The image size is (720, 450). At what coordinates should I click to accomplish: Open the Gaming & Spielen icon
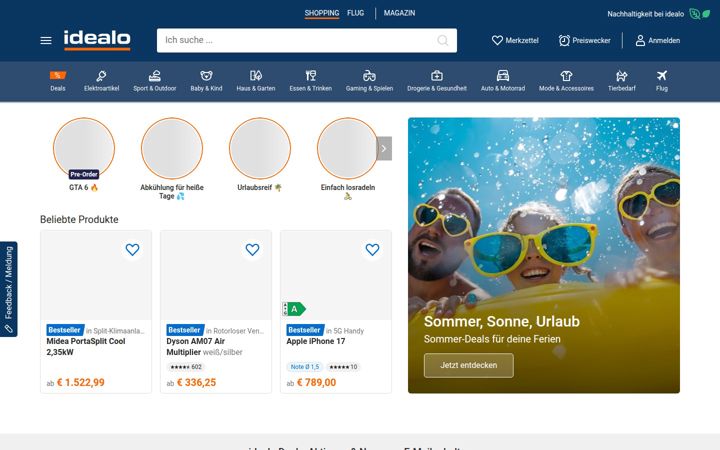coord(369,75)
